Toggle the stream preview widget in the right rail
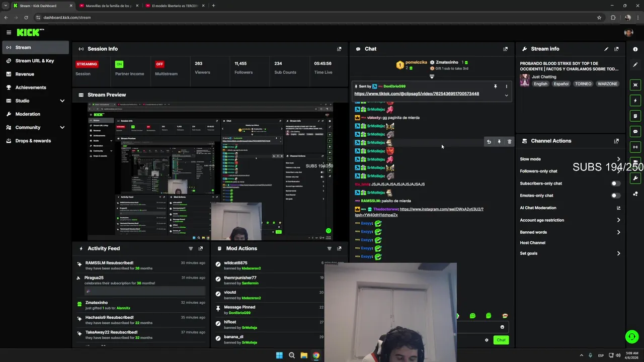The image size is (644, 362). 635,85
